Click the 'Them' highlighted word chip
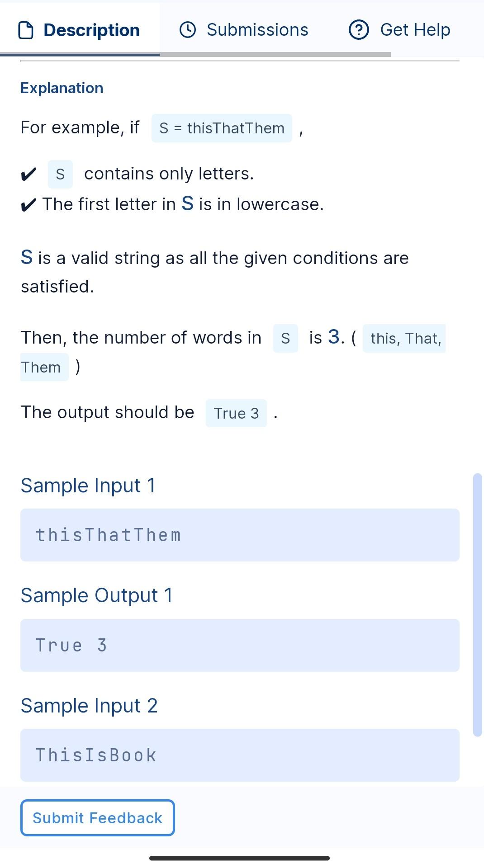The image size is (484, 868). pyautogui.click(x=43, y=367)
